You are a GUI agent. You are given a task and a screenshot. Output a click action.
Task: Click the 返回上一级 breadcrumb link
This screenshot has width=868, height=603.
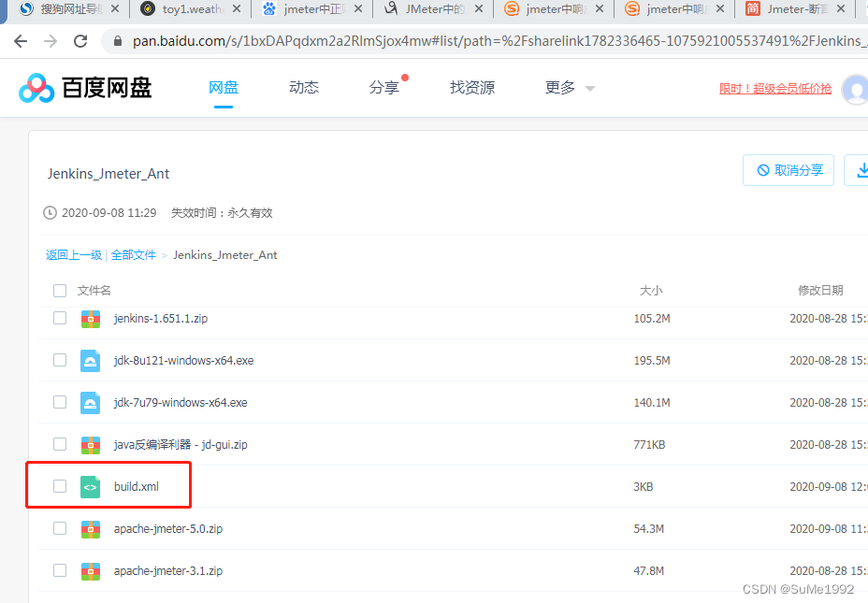(74, 255)
